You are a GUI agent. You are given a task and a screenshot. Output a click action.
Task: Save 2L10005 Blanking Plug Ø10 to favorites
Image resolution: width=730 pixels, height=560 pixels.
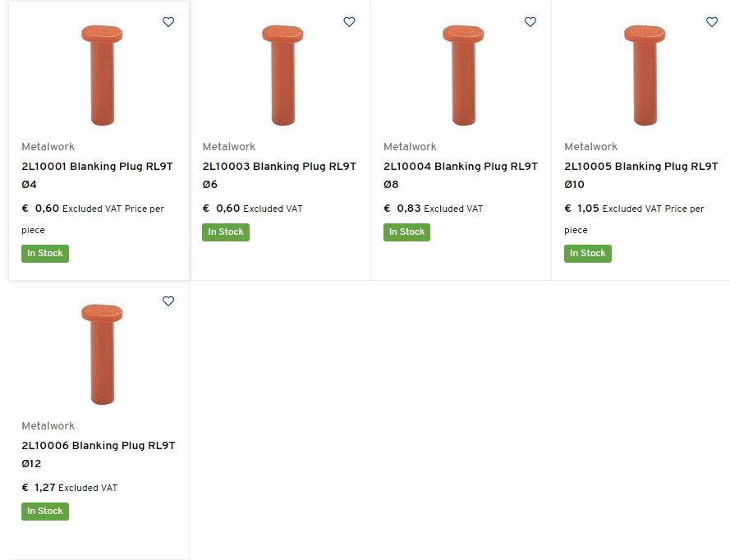tap(712, 22)
